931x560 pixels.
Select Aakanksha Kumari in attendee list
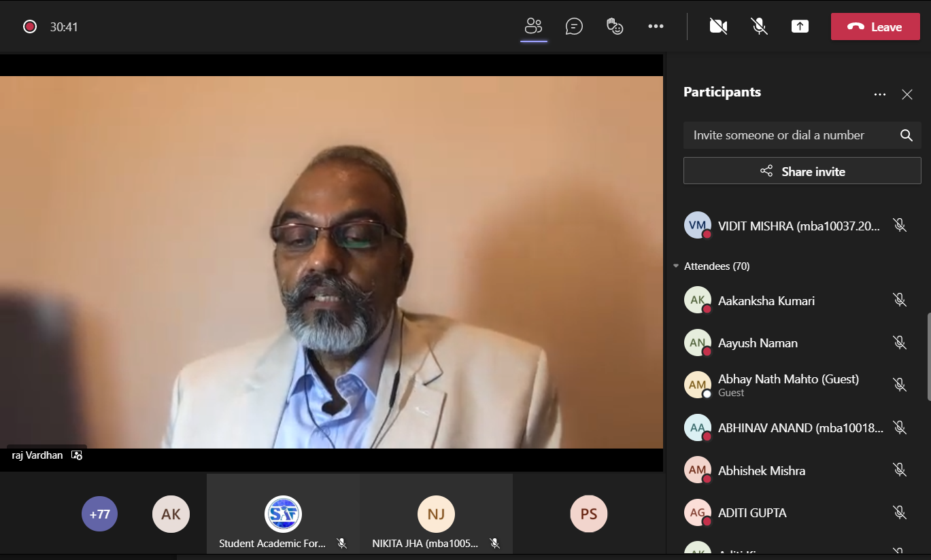(x=766, y=301)
